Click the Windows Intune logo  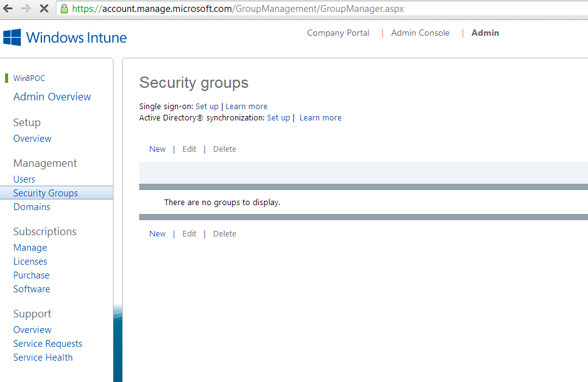(65, 38)
